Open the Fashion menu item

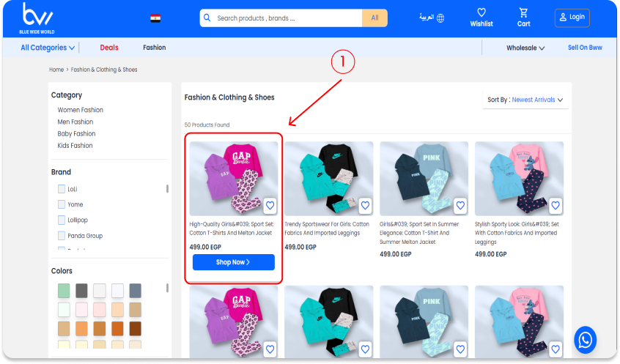154,48
